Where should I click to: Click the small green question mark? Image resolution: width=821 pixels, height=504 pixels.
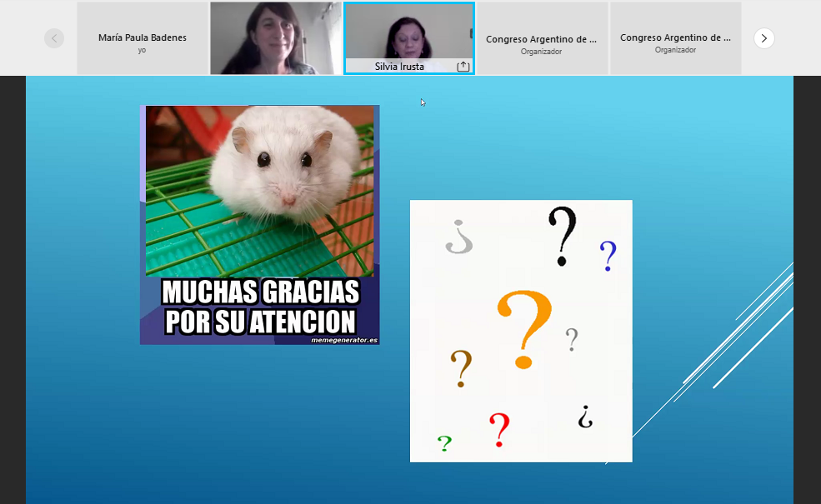[445, 443]
